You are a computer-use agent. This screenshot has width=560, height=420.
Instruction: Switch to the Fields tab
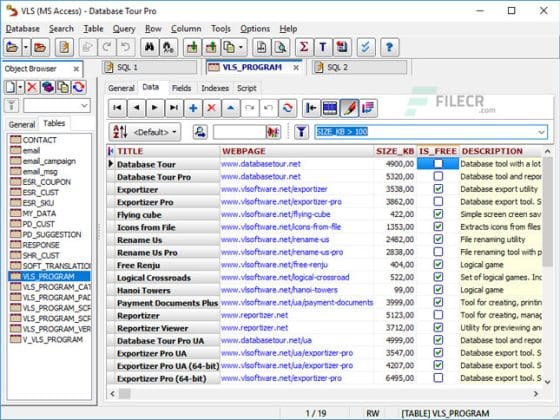[x=181, y=88]
